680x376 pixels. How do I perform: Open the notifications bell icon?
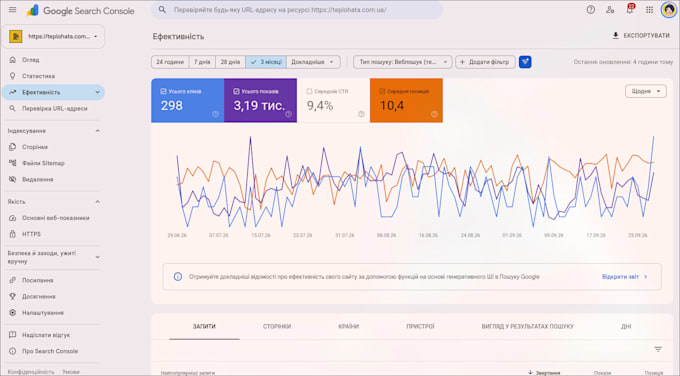coord(630,10)
